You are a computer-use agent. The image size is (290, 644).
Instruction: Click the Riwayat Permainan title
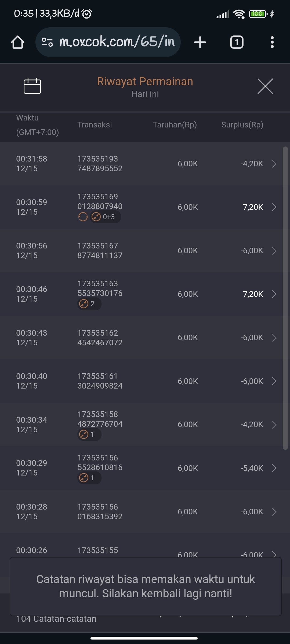[x=145, y=82]
